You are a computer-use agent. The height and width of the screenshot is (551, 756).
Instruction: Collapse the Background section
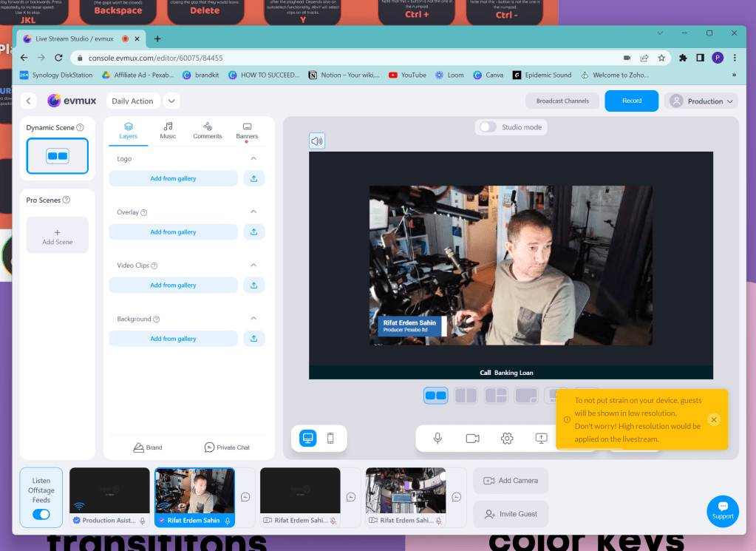(x=253, y=319)
